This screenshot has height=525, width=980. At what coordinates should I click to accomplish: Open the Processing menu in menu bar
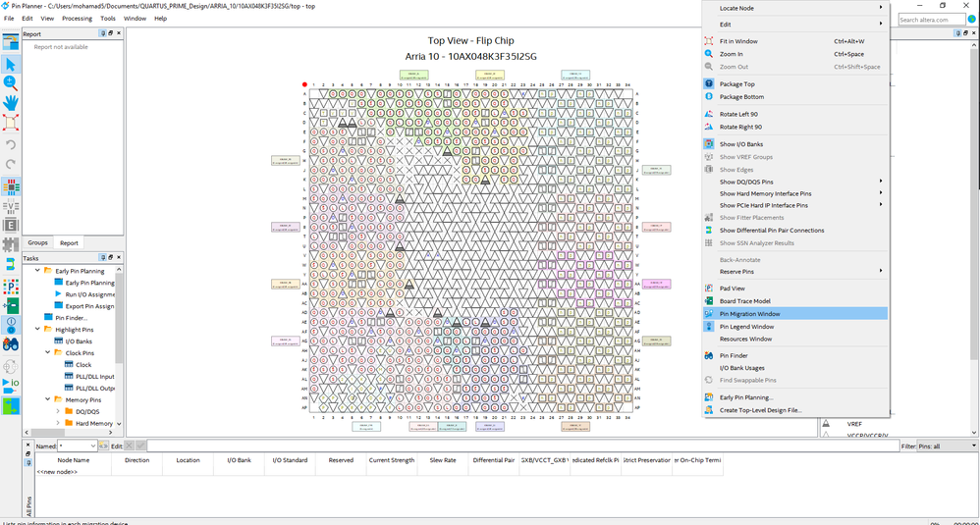pyautogui.click(x=77, y=18)
